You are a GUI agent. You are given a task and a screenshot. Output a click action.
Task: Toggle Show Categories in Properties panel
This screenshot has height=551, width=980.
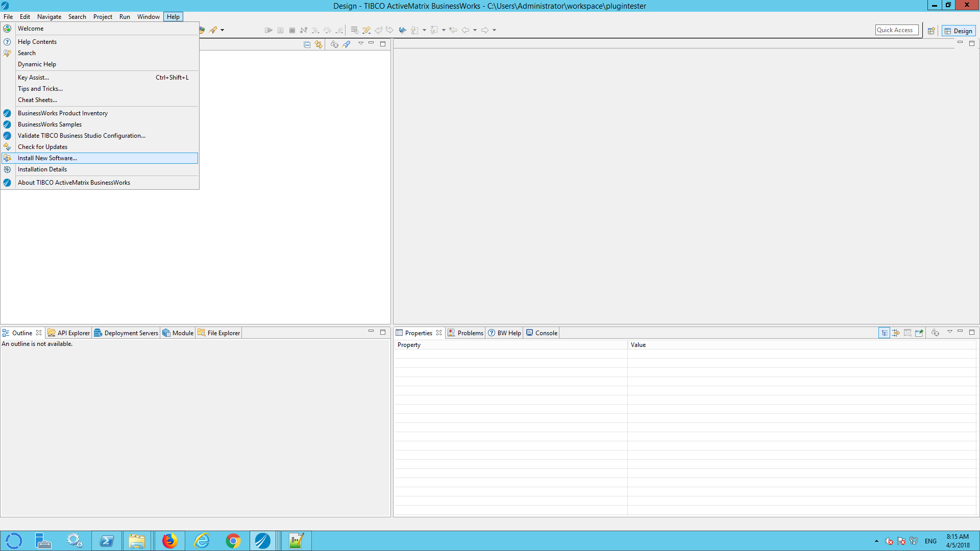(x=884, y=333)
